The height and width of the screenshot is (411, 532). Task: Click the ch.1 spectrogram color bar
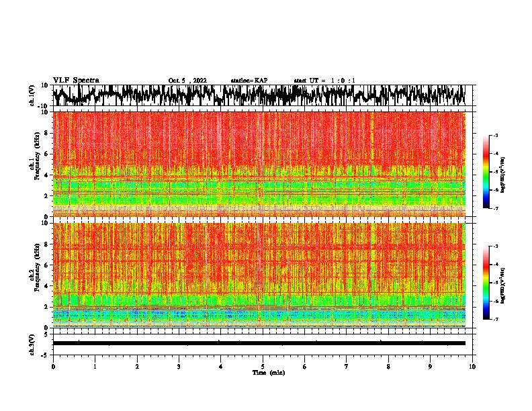point(486,172)
